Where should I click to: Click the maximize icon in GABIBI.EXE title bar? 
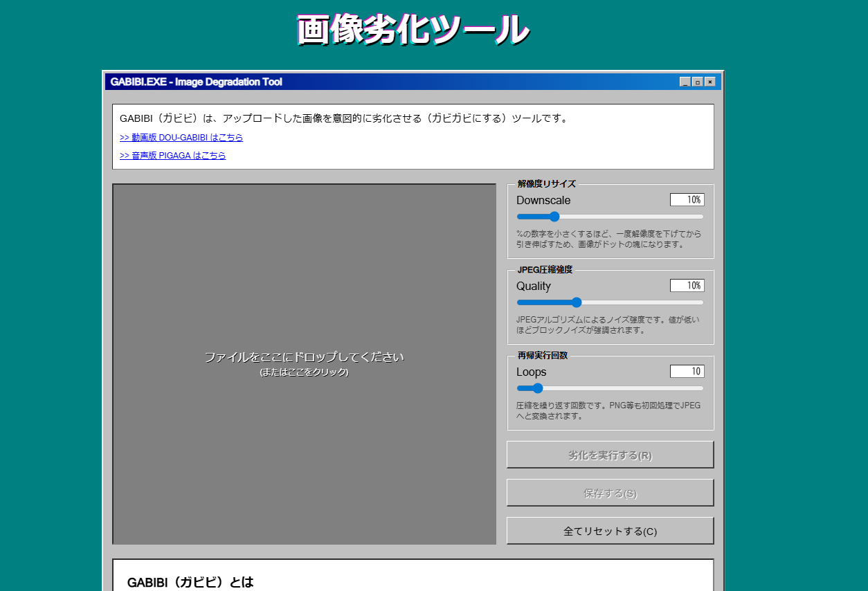pos(698,82)
